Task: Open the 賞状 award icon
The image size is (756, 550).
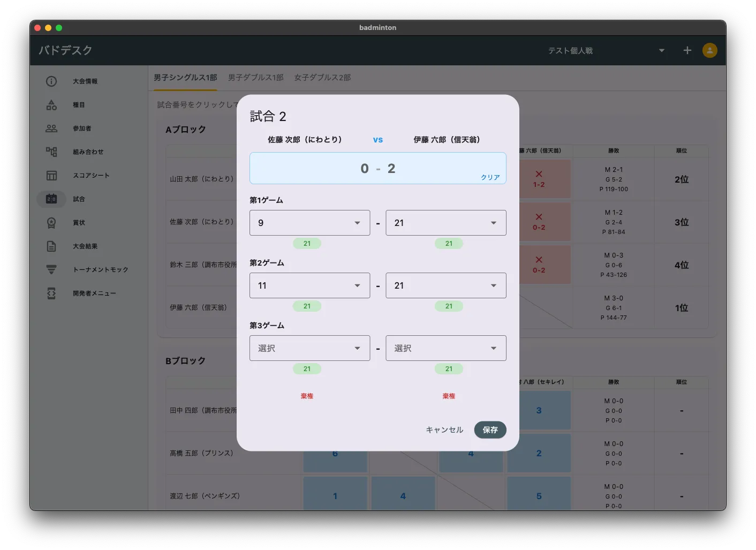Action: point(51,223)
